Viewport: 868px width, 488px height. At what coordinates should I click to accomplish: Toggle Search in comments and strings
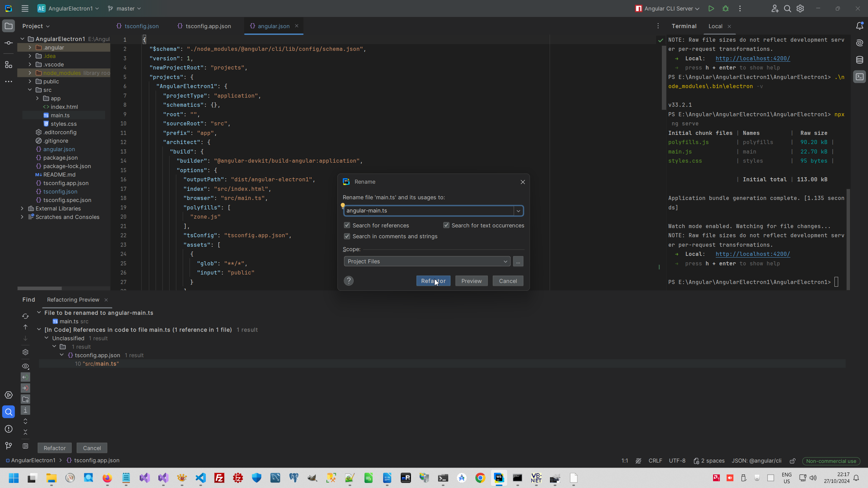[x=347, y=236]
